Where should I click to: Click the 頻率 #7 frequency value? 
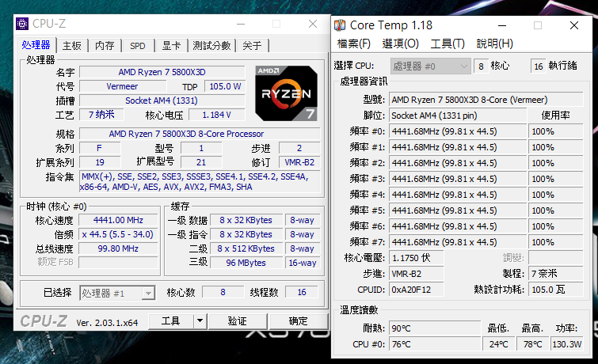[x=458, y=242]
